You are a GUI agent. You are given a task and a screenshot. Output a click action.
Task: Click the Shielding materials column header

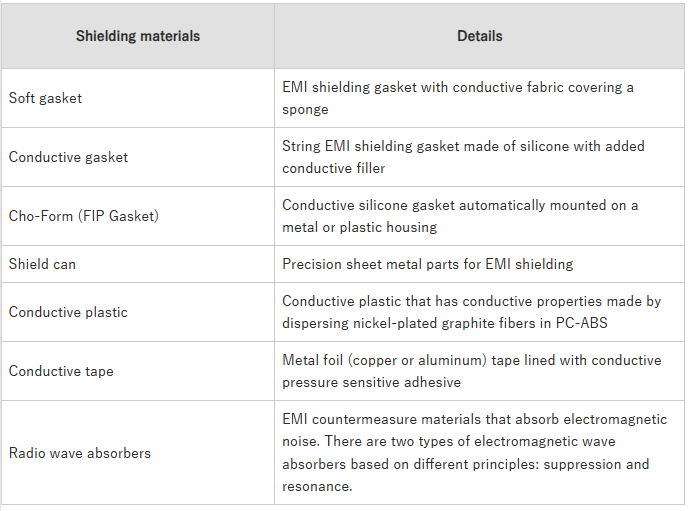pyautogui.click(x=138, y=36)
